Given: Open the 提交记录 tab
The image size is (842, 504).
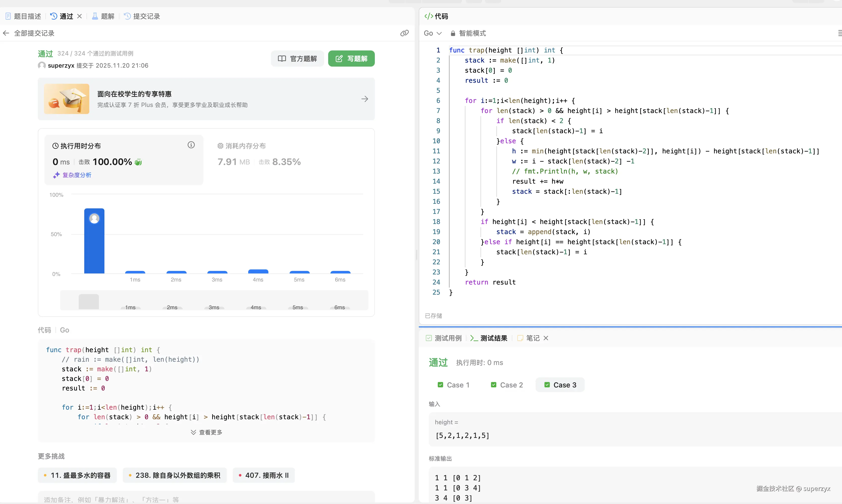Looking at the screenshot, I should (x=142, y=16).
